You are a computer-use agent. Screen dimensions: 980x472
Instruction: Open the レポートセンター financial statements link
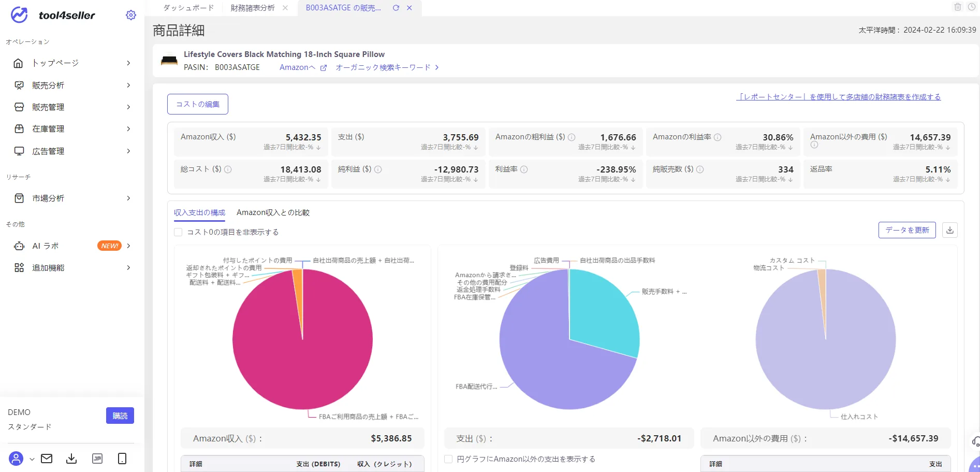click(x=839, y=97)
